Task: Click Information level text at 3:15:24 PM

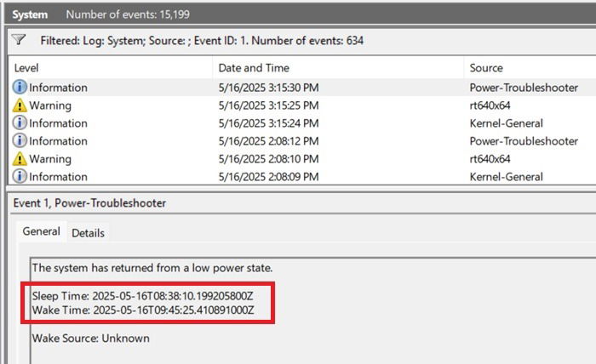Action: coord(58,123)
